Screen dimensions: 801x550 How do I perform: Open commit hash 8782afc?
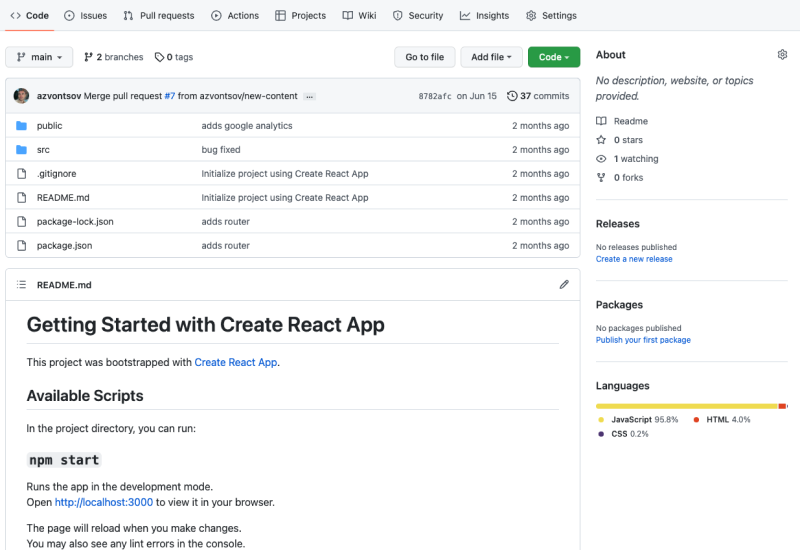[x=435, y=96]
